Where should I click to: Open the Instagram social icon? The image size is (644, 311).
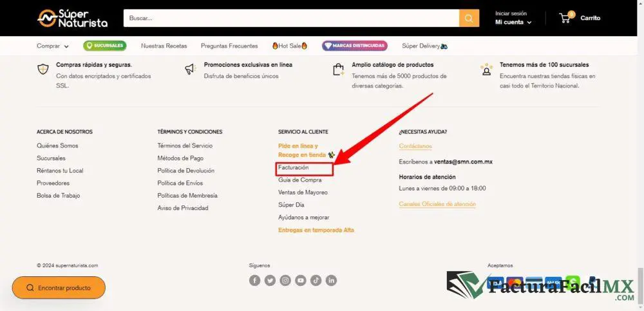click(x=285, y=281)
